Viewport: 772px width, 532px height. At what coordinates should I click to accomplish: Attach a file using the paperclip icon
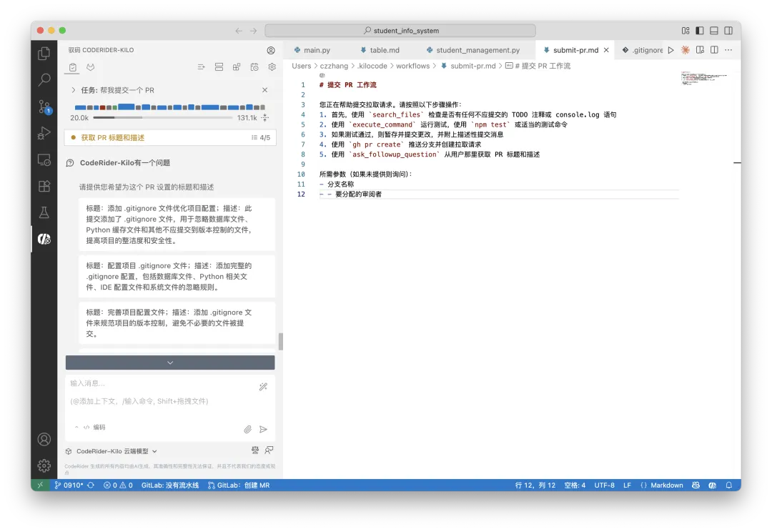(x=247, y=429)
